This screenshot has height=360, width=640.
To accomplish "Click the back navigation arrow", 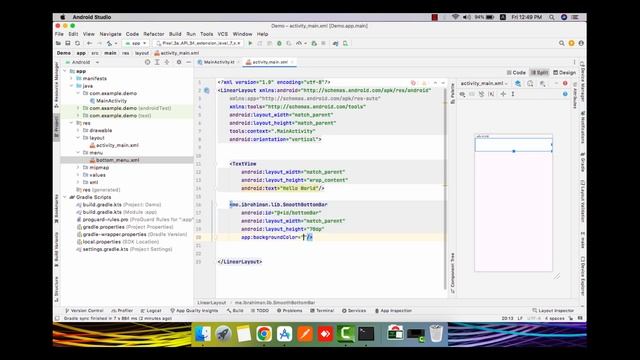I will 89,43.
